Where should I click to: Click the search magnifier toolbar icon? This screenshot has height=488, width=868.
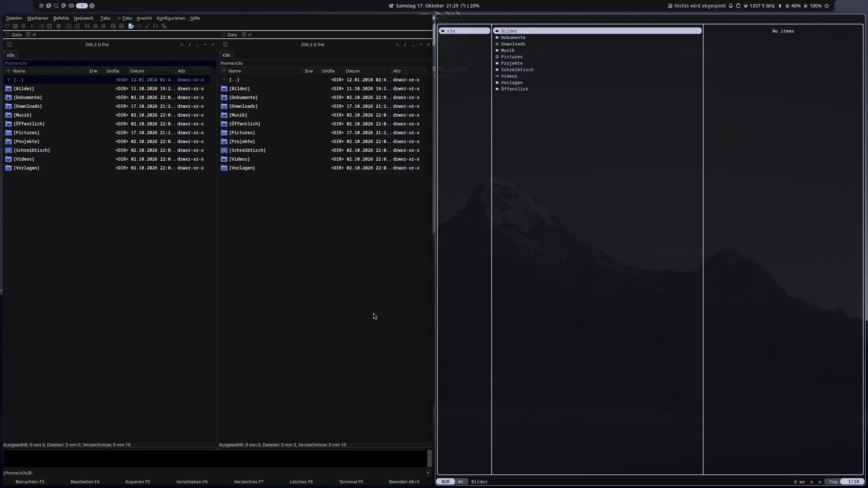click(139, 26)
